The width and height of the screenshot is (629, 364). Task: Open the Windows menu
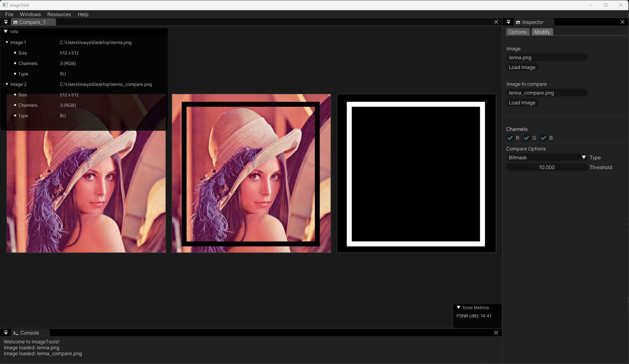click(x=30, y=14)
